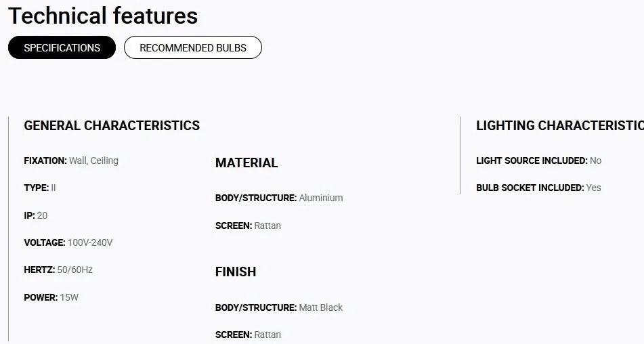Select the Fixation Wall, Ceiling text
The height and width of the screenshot is (344, 644).
click(x=71, y=160)
